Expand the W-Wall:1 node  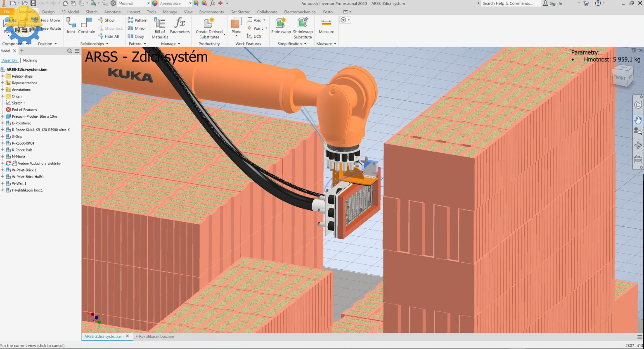2,183
